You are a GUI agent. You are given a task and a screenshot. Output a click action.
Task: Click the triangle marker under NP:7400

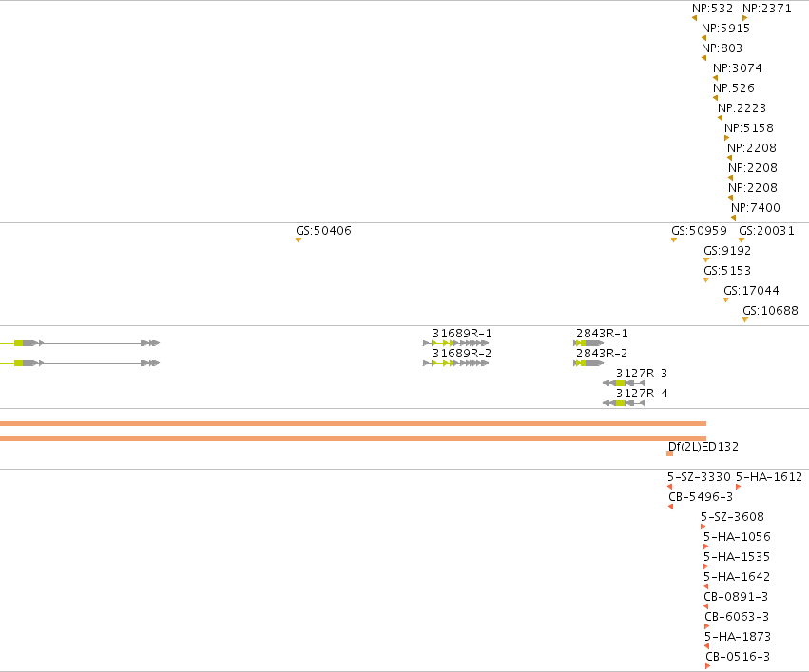coord(733,218)
